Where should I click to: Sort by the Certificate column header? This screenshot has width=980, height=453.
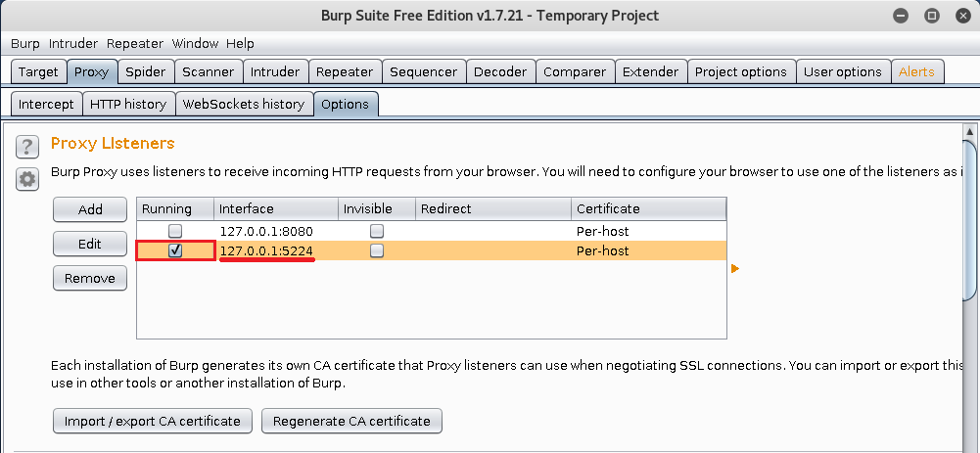(x=649, y=208)
